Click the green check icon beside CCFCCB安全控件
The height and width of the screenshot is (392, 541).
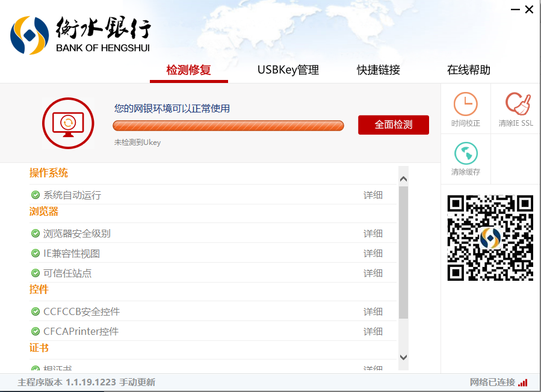[35, 311]
